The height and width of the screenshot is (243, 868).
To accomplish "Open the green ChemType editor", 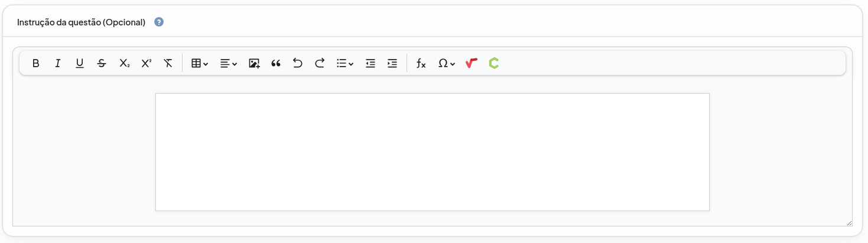I will 493,63.
